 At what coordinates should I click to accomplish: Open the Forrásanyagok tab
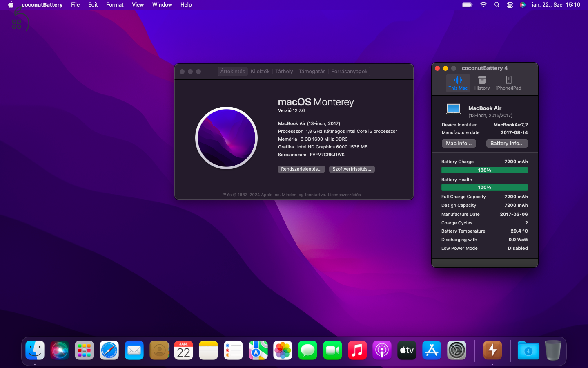tap(350, 71)
